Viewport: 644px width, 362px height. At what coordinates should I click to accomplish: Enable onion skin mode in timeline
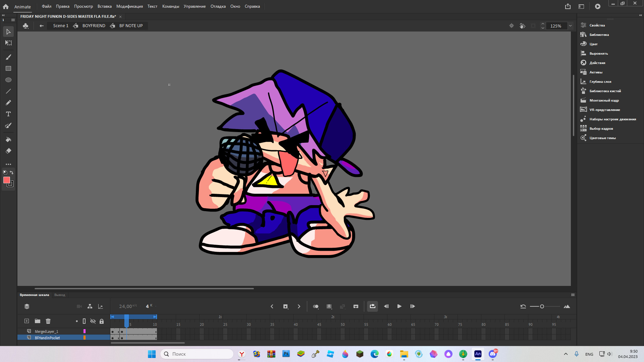[x=315, y=306]
